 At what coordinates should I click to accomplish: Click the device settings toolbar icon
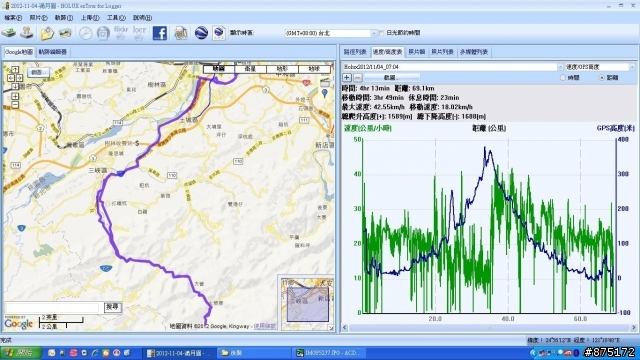pyautogui.click(x=27, y=33)
